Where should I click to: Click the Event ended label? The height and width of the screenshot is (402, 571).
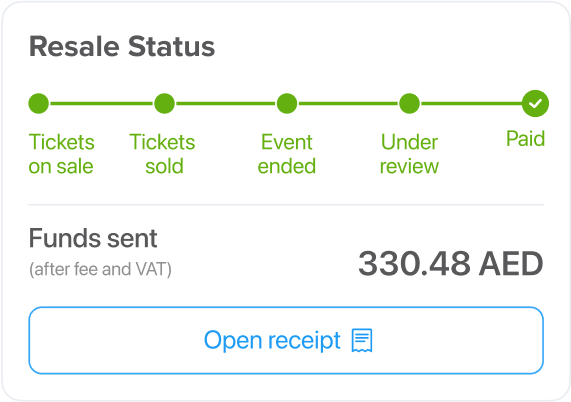click(287, 154)
